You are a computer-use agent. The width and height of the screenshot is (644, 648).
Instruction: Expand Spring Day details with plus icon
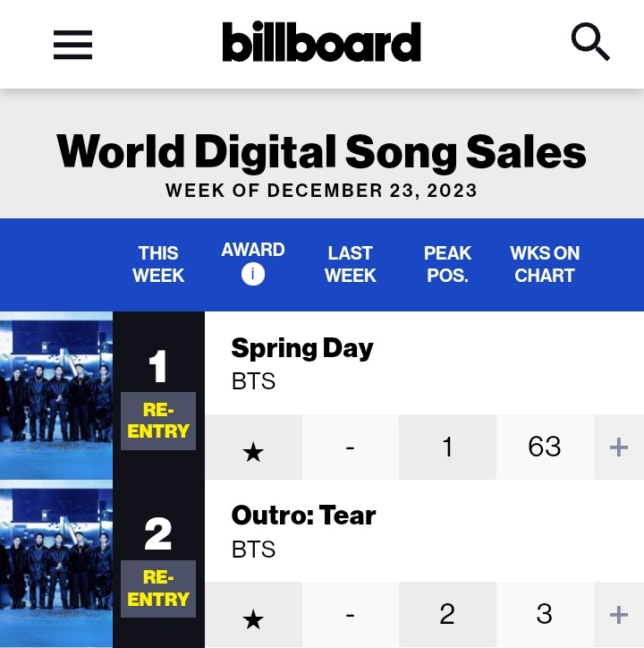pyautogui.click(x=618, y=448)
